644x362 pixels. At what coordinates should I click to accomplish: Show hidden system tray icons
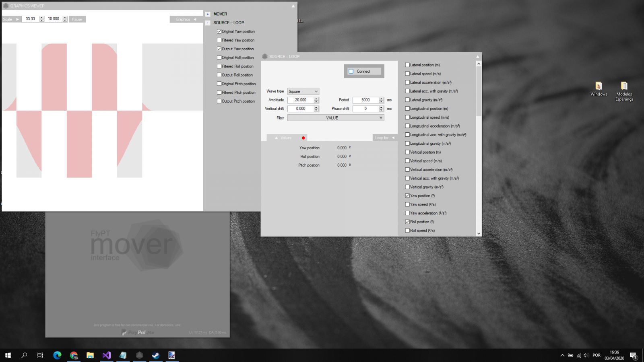[562, 356]
